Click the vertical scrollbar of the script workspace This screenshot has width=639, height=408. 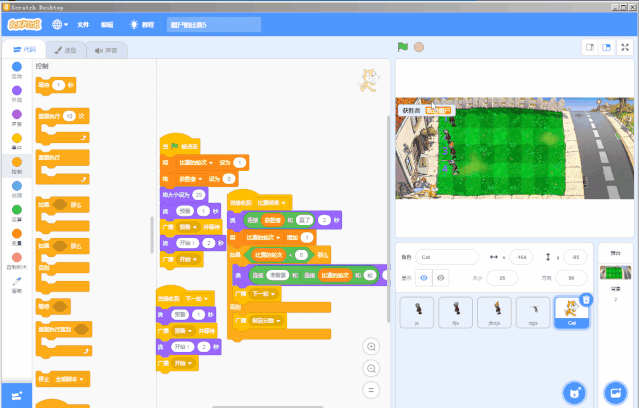[x=388, y=219]
